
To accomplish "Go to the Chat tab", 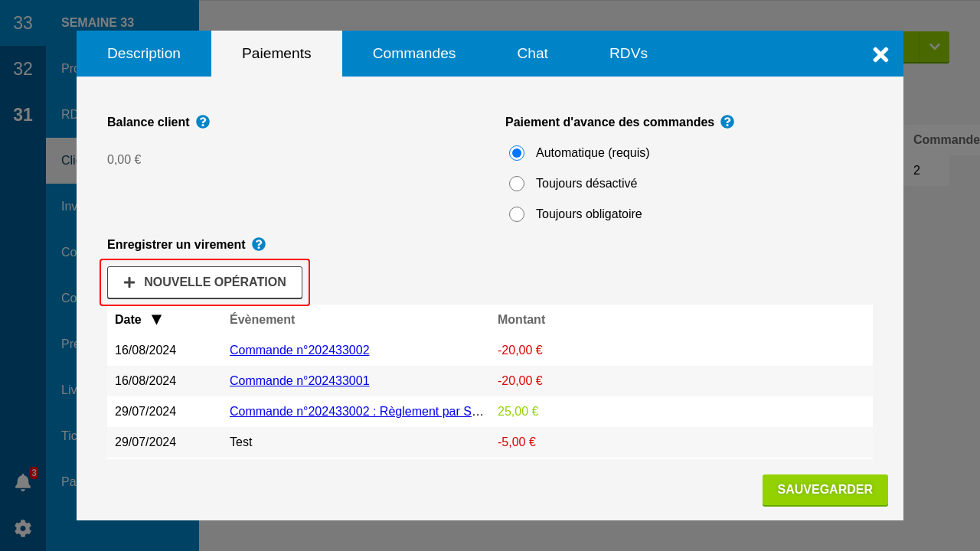I will coord(532,54).
